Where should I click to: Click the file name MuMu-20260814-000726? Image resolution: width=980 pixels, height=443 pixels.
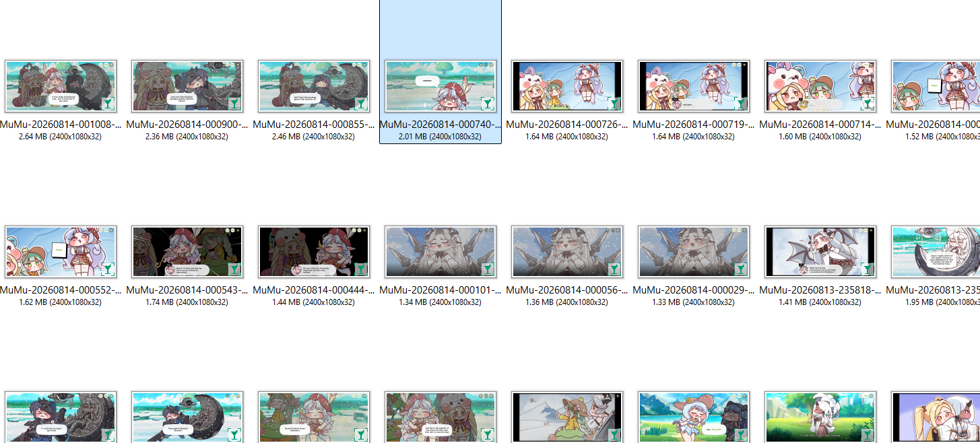[x=567, y=125]
